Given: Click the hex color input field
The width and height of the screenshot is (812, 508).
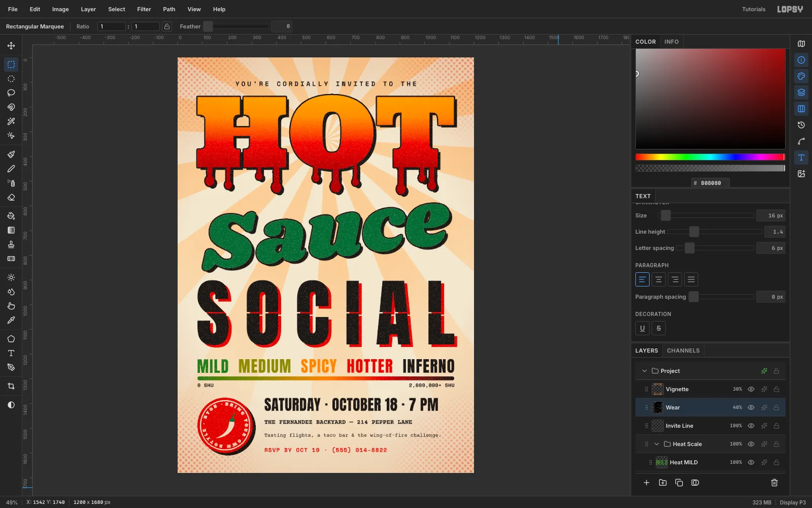Looking at the screenshot, I should pos(710,183).
